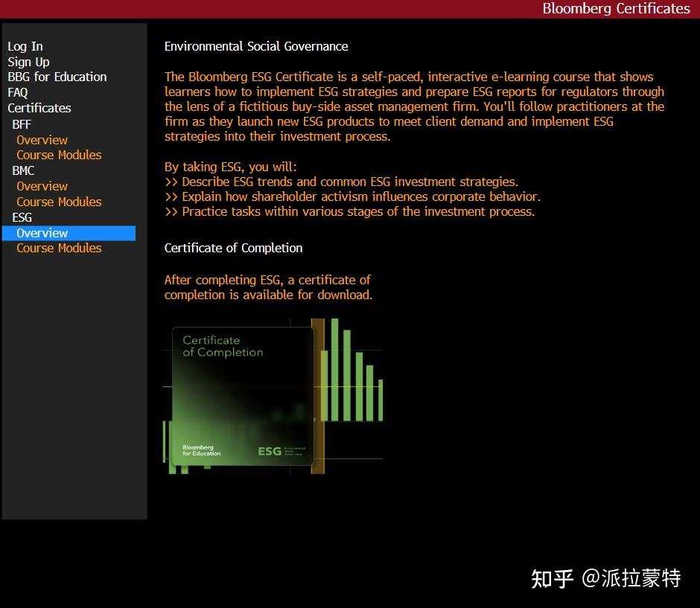Image resolution: width=700 pixels, height=608 pixels.
Task: Click the Environmental Social Governance heading
Action: tap(256, 46)
